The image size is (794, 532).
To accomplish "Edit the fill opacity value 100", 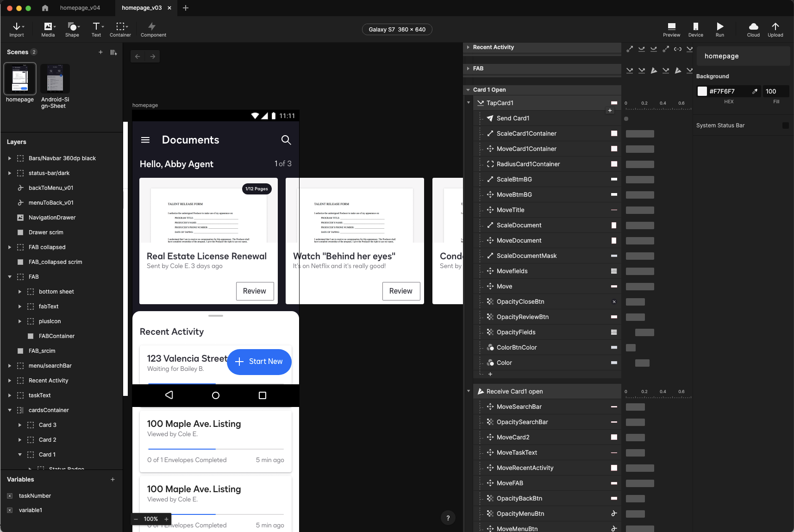I will (x=776, y=91).
